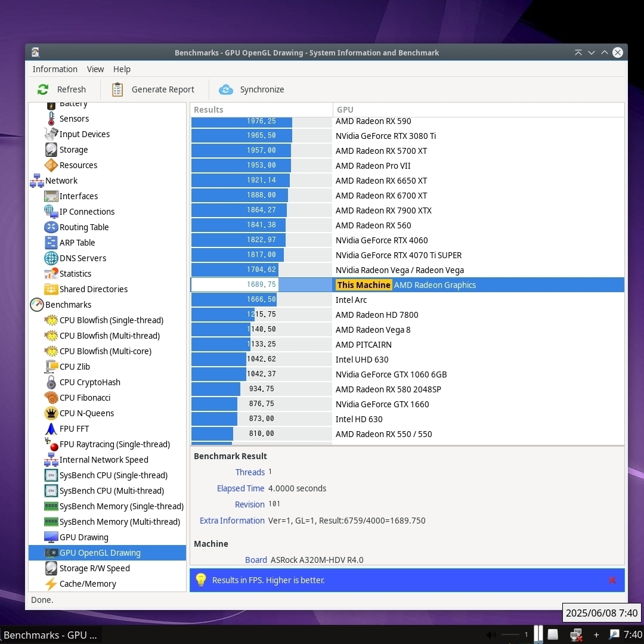Select NVidia GeForce RTX 3080 Ti row
644x644 pixels.
pos(407,135)
